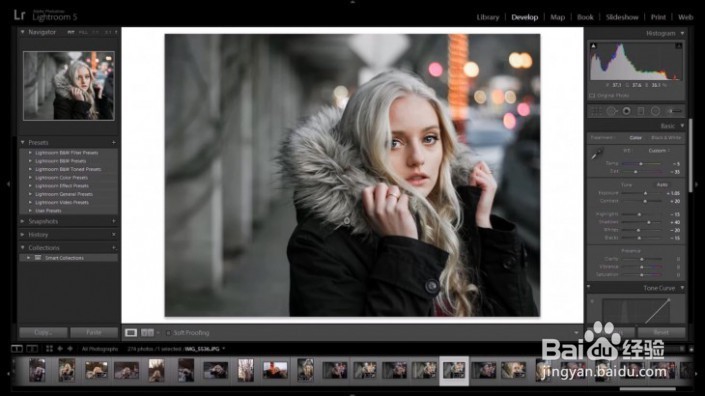Click the right panel vertical scrollbar
Viewport: 705px width, 396px height.
(x=690, y=155)
